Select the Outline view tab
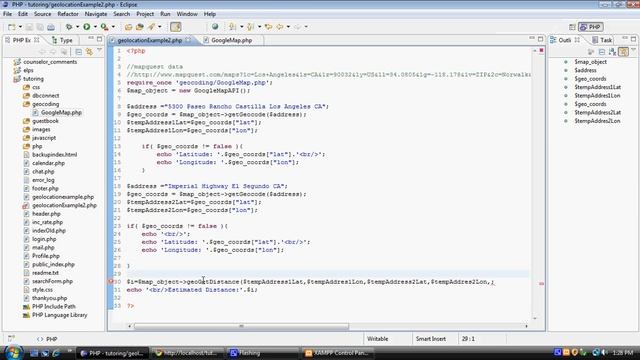 [565, 40]
